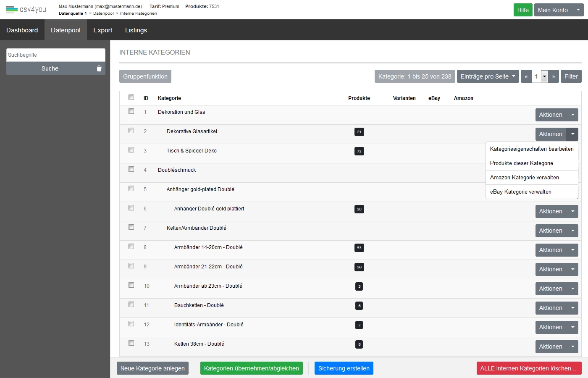The image size is (588, 378).
Task: Switch to the Export tab
Action: (102, 30)
